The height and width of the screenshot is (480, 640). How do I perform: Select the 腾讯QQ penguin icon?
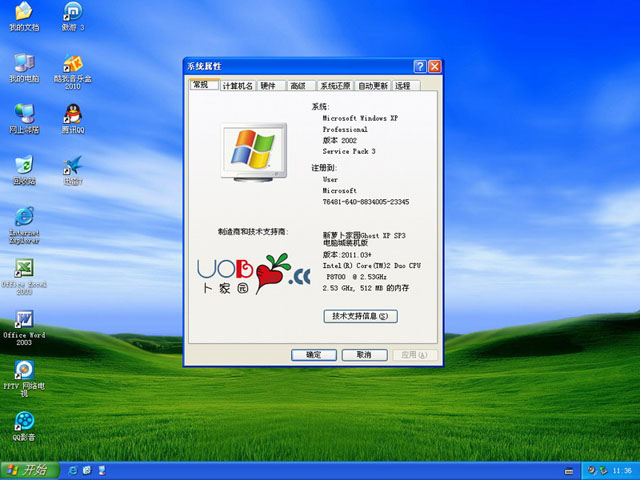[73, 119]
